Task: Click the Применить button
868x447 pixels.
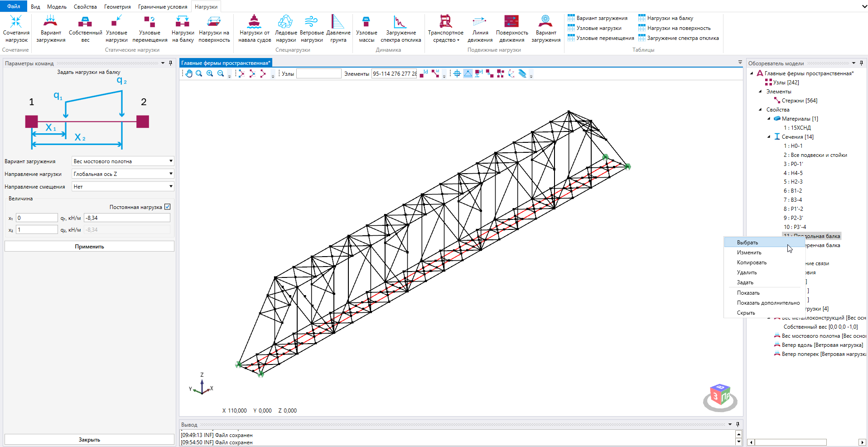Action: point(89,246)
